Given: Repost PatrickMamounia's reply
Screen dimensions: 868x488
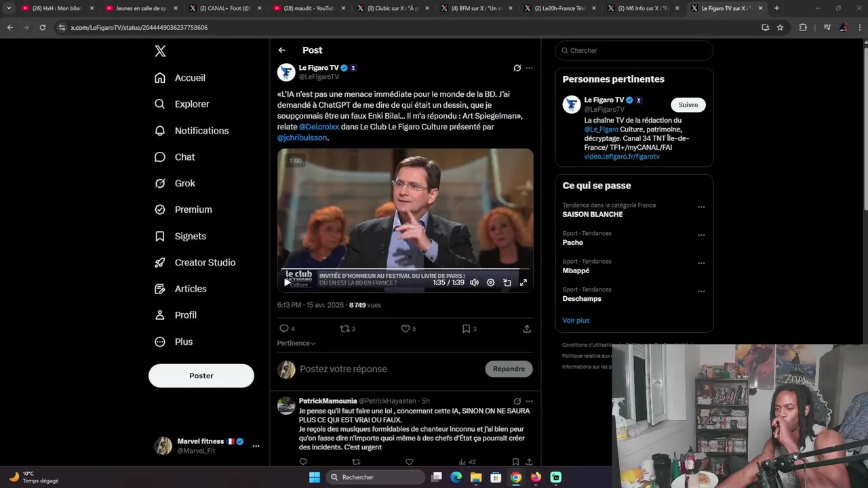Looking at the screenshot, I should pos(356,462).
